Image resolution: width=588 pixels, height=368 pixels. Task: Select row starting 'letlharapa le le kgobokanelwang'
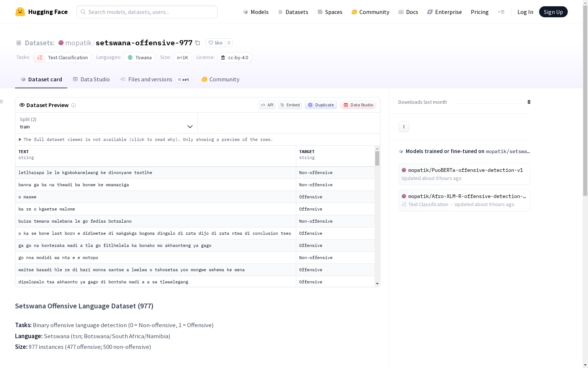point(195,173)
